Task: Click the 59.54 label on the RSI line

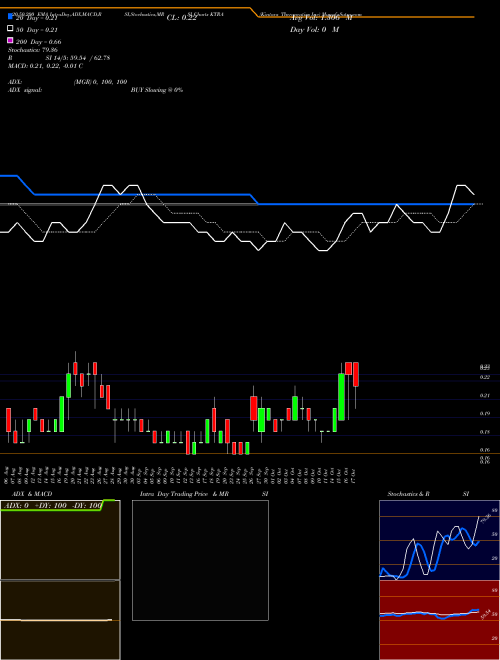Action: (486, 615)
